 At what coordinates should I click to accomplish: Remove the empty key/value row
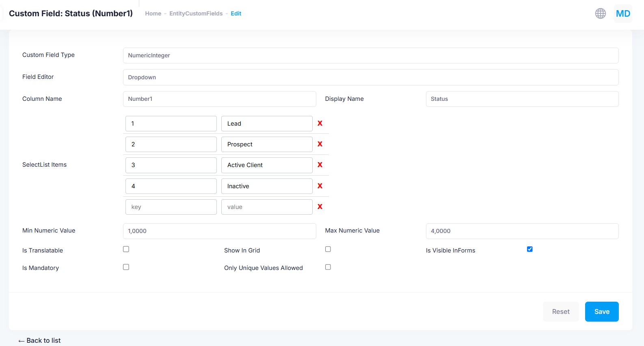(x=320, y=207)
